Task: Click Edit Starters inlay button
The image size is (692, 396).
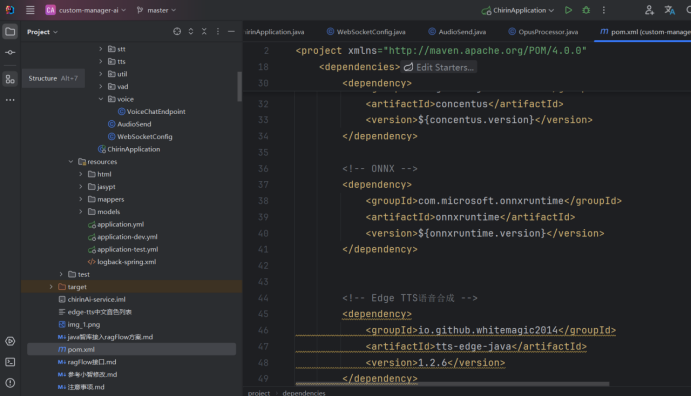Action: click(439, 67)
